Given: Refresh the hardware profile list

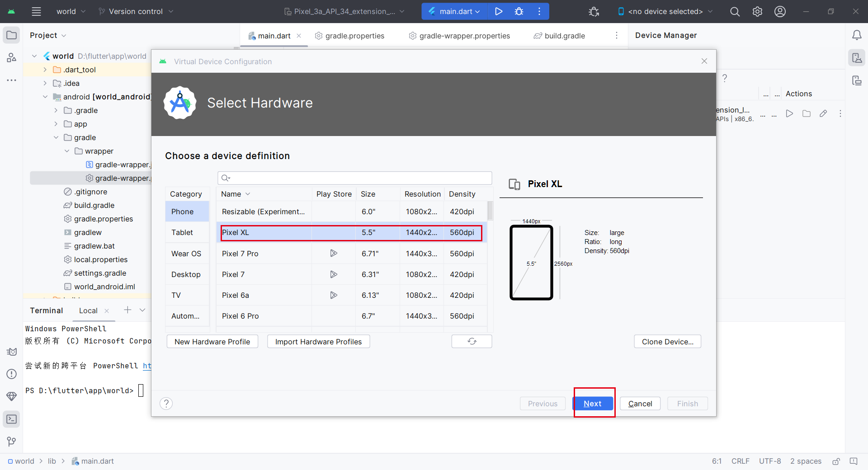Looking at the screenshot, I should 472,342.
